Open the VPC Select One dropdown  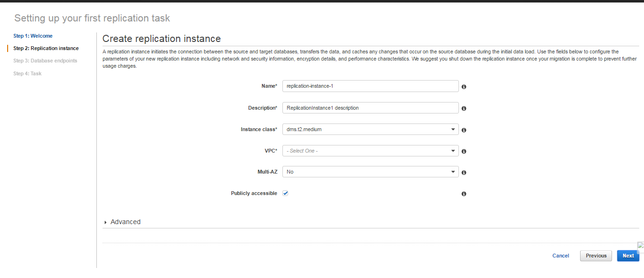pyautogui.click(x=371, y=151)
